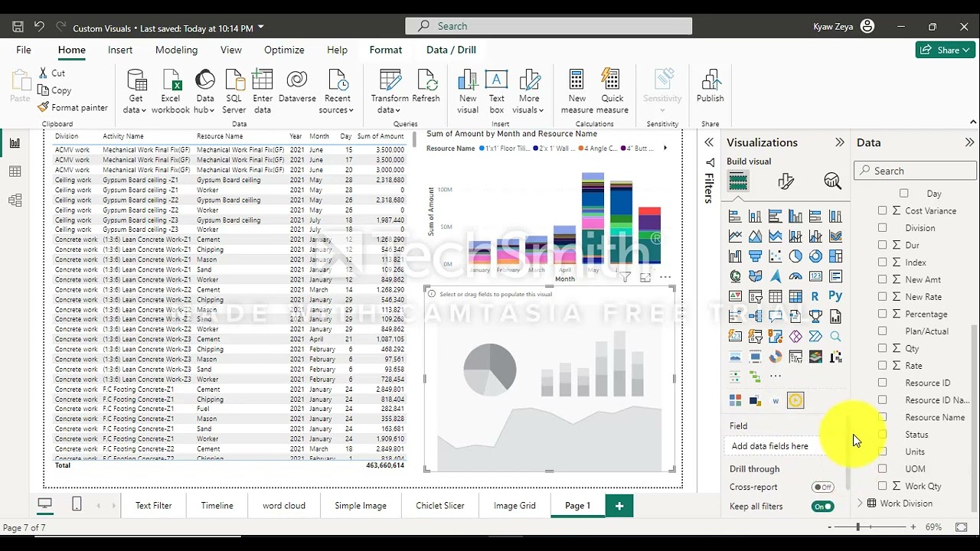980x551 pixels.
Task: Click the focus mode icon on chart
Action: (645, 277)
